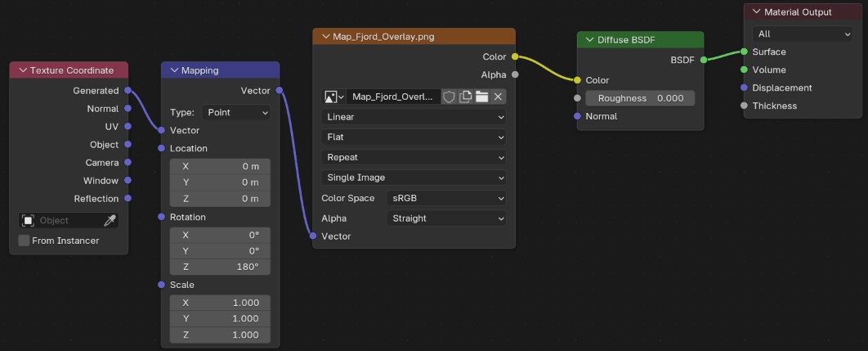This screenshot has height=351, width=868.
Task: Click the BSDF output socket
Action: coord(704,60)
